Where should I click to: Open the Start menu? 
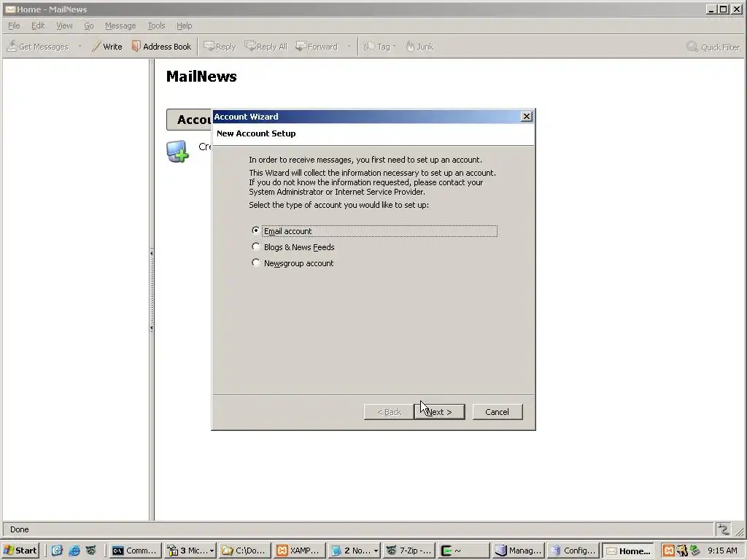tap(20, 551)
